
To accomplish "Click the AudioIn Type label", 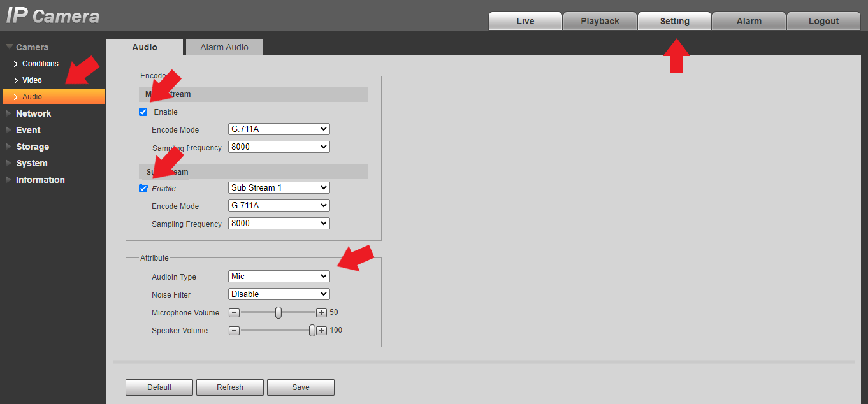I will tap(174, 277).
